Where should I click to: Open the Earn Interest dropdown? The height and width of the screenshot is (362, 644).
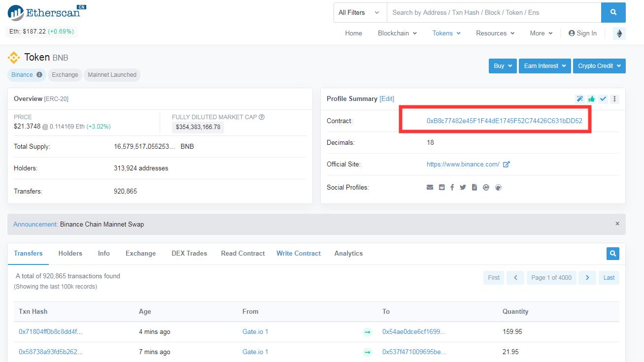544,66
